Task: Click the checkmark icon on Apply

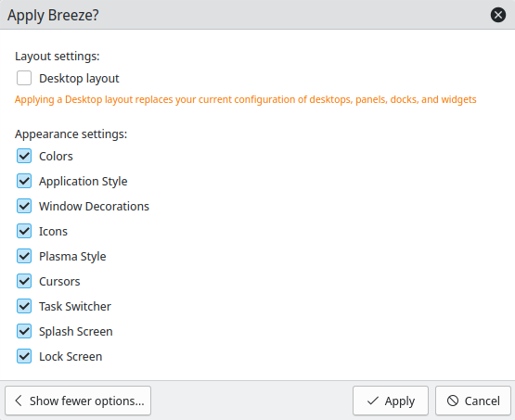Action: [x=373, y=401]
